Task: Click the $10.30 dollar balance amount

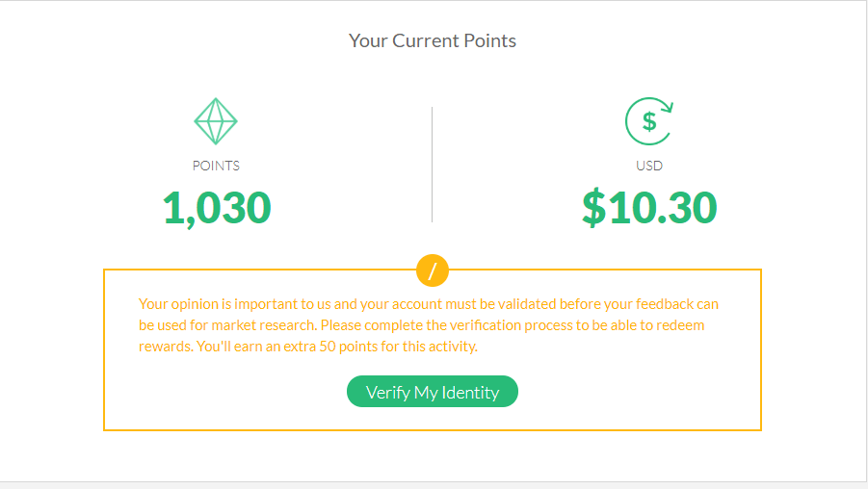Action: pos(649,208)
